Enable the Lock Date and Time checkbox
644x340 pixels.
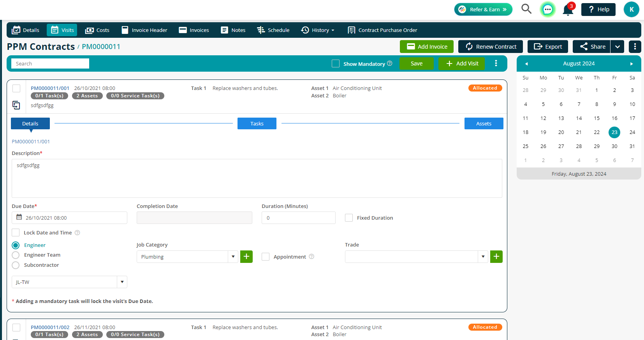coord(16,233)
